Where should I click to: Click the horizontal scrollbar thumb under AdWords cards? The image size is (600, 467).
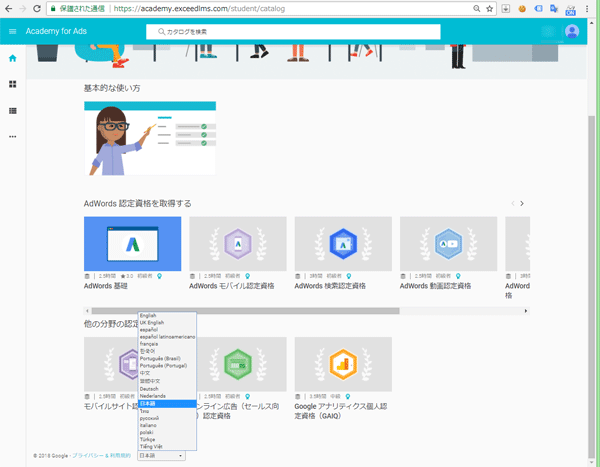coord(245,311)
